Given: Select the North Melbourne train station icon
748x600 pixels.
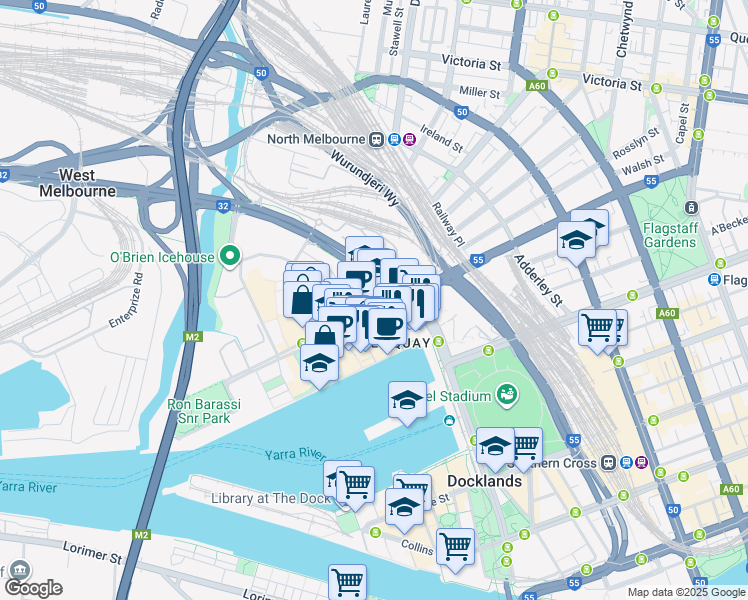Looking at the screenshot, I should [x=376, y=140].
